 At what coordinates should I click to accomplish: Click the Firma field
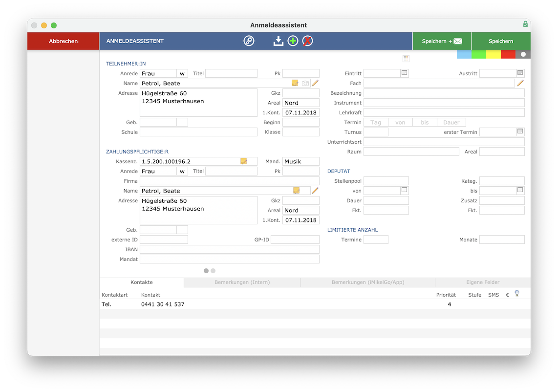click(x=230, y=181)
